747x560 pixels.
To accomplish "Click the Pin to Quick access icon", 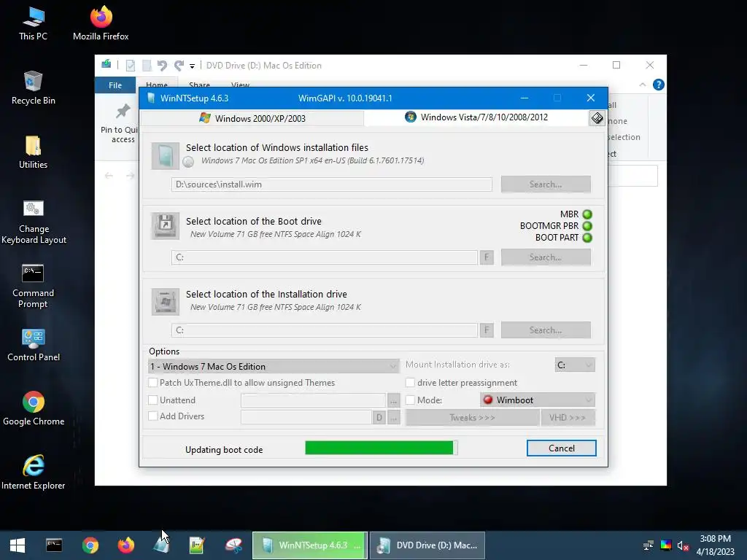I will click(123, 112).
